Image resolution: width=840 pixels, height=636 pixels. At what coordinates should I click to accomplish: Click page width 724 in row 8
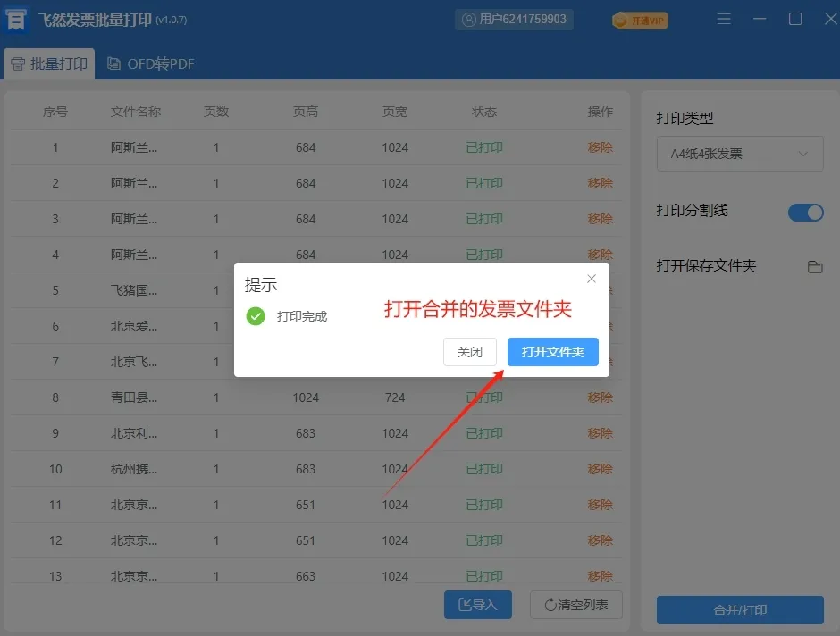[x=395, y=397]
